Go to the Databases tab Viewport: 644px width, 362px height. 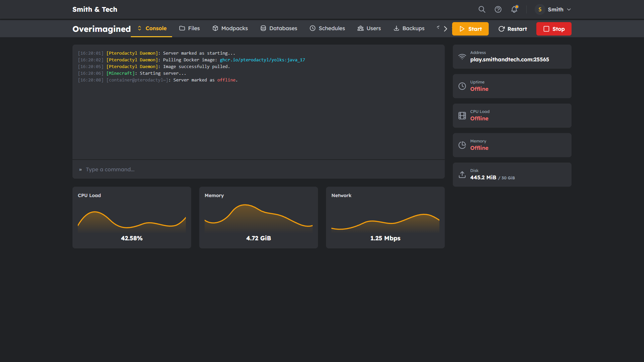click(x=279, y=28)
